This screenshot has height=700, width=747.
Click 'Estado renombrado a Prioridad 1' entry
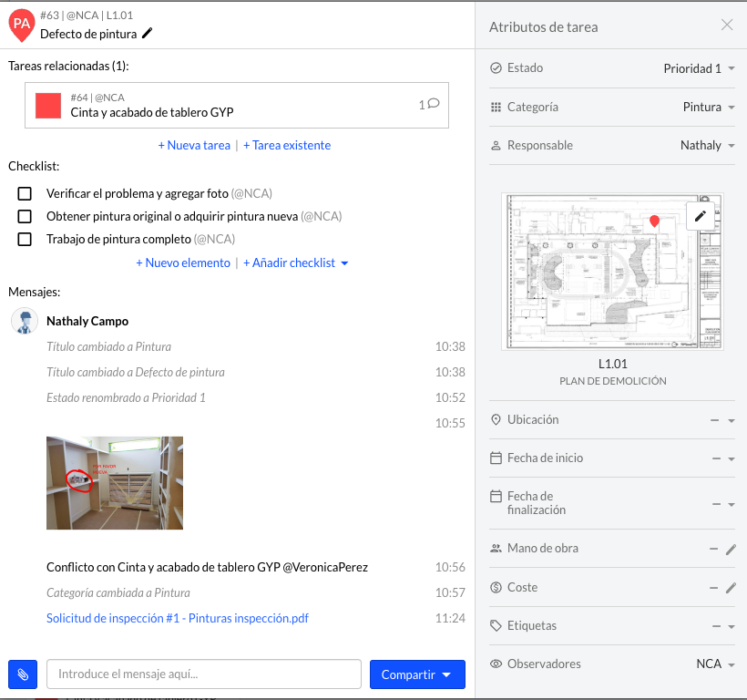click(126, 398)
